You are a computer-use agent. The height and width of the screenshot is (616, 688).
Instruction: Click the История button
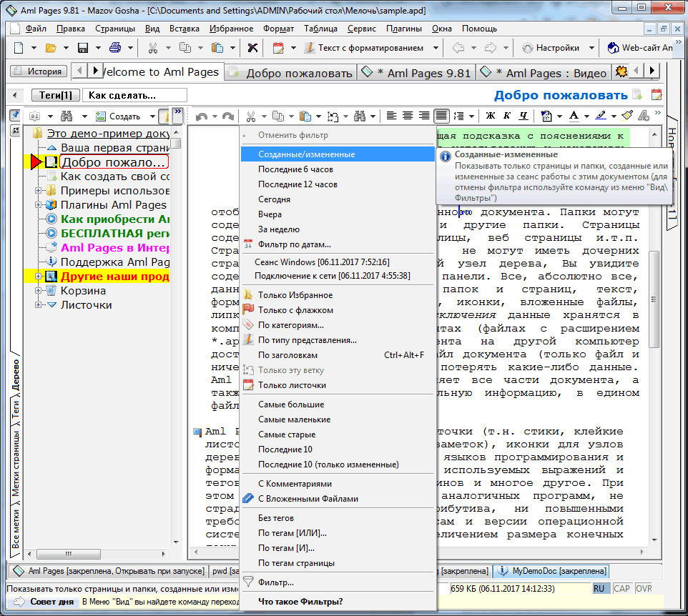(39, 71)
